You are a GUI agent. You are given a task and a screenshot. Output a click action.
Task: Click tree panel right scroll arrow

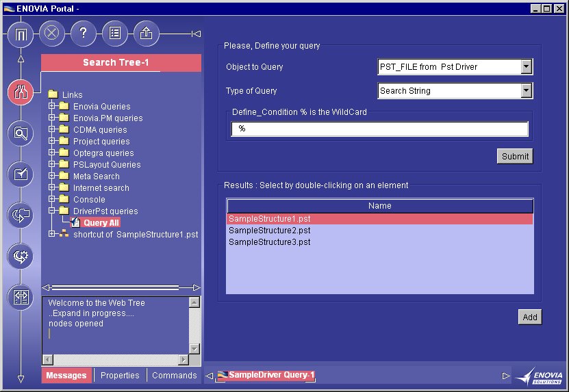tap(197, 287)
